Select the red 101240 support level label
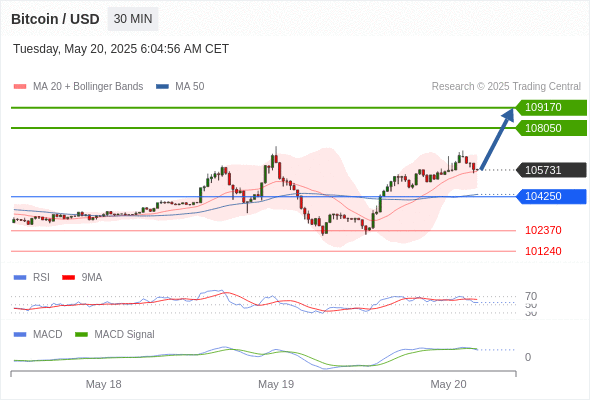The width and height of the screenshot is (590, 400). point(543,251)
